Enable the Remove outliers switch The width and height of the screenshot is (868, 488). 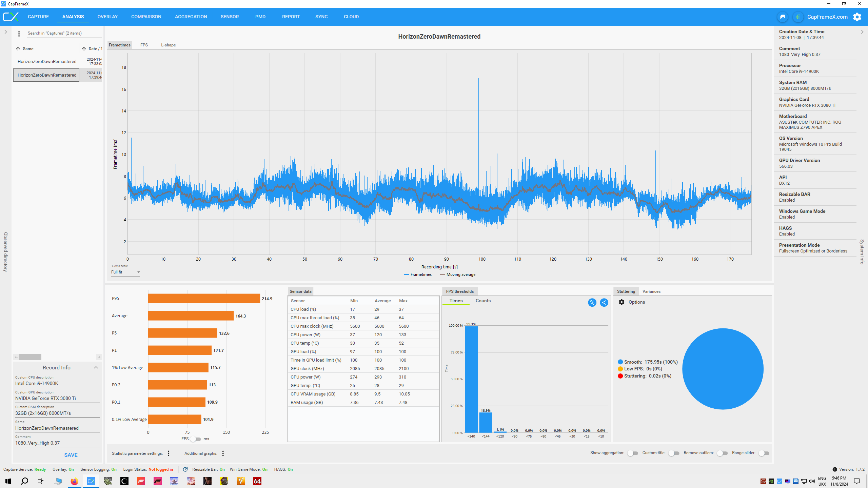click(x=722, y=453)
